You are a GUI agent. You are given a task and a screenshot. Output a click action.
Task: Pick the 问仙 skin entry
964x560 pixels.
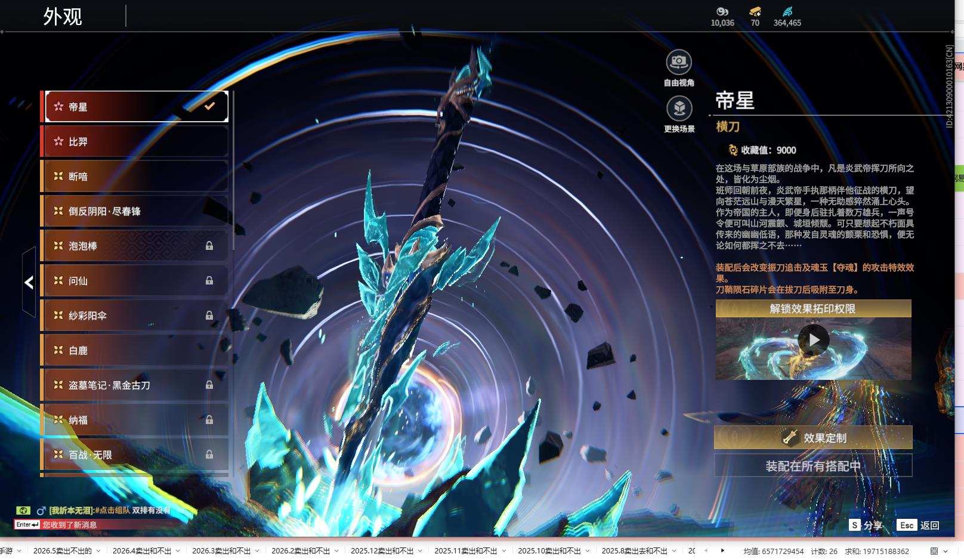(137, 280)
